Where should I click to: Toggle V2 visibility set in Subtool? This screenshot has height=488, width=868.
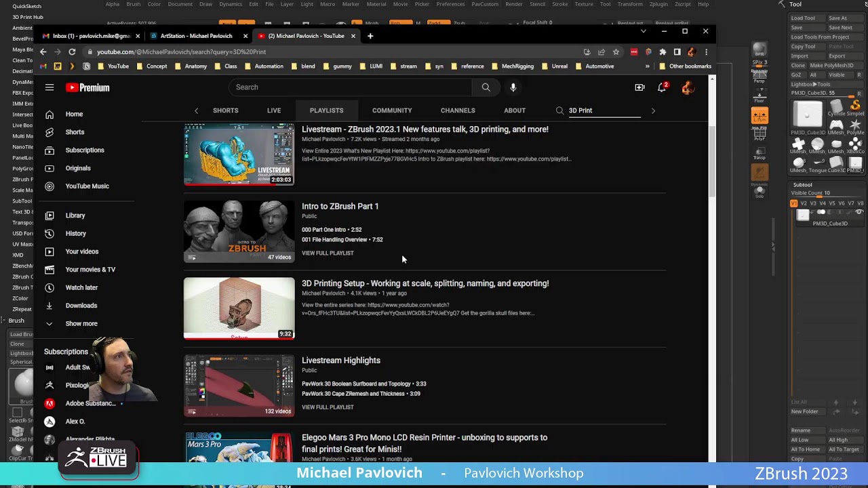[x=804, y=203]
